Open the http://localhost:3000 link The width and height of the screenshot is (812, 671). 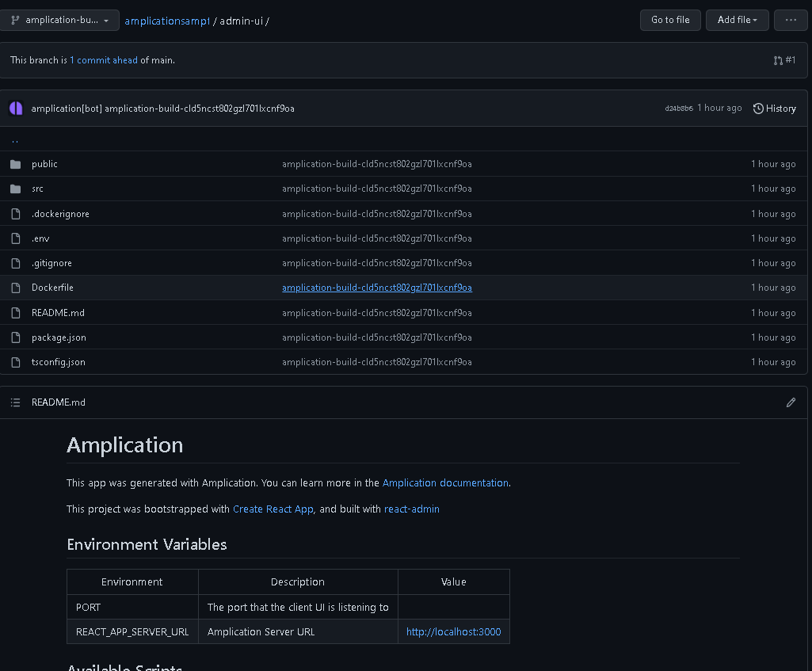coord(454,631)
